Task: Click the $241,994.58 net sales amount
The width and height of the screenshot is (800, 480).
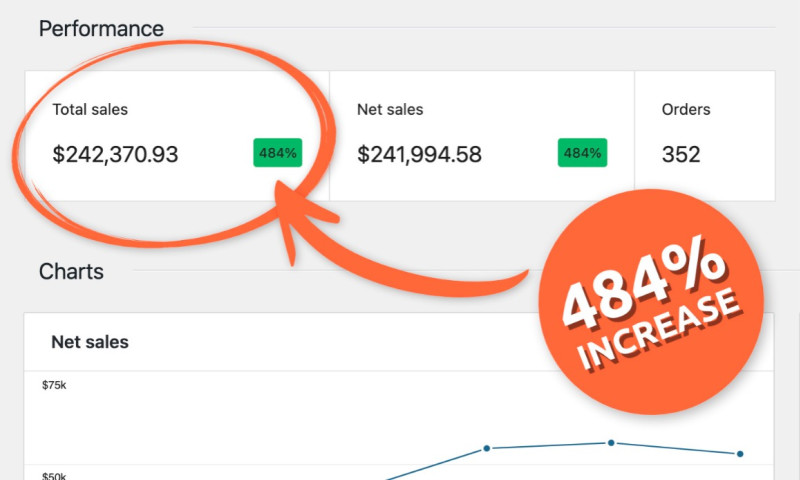Action: click(419, 155)
